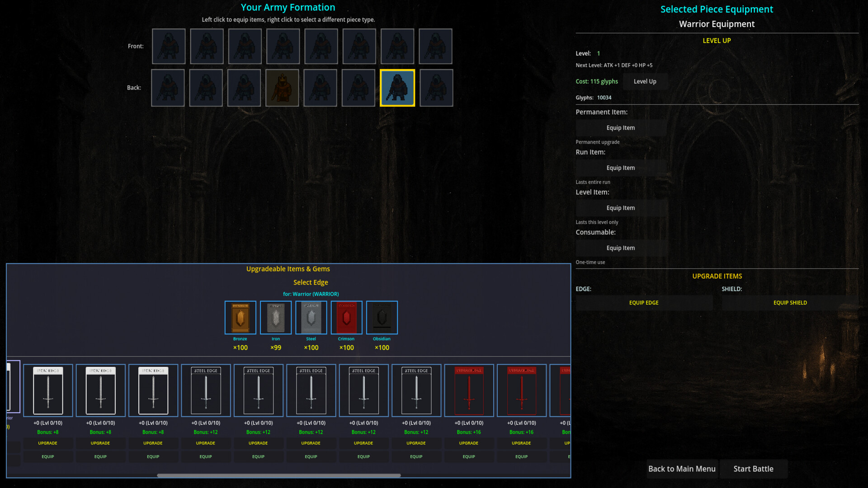Image resolution: width=868 pixels, height=488 pixels.
Task: Click Equip Item under Consumable
Action: (x=621, y=248)
